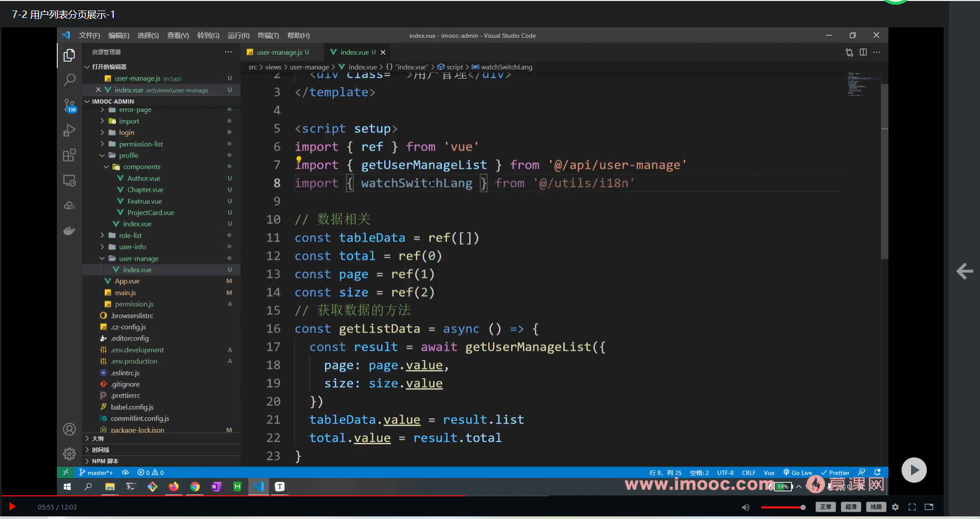Click the editor vertical scrollbar
Screen dimensions: 980x519
(885, 171)
